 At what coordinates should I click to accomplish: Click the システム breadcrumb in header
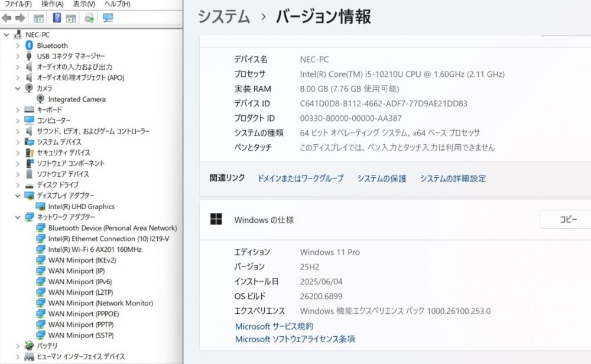(x=224, y=17)
